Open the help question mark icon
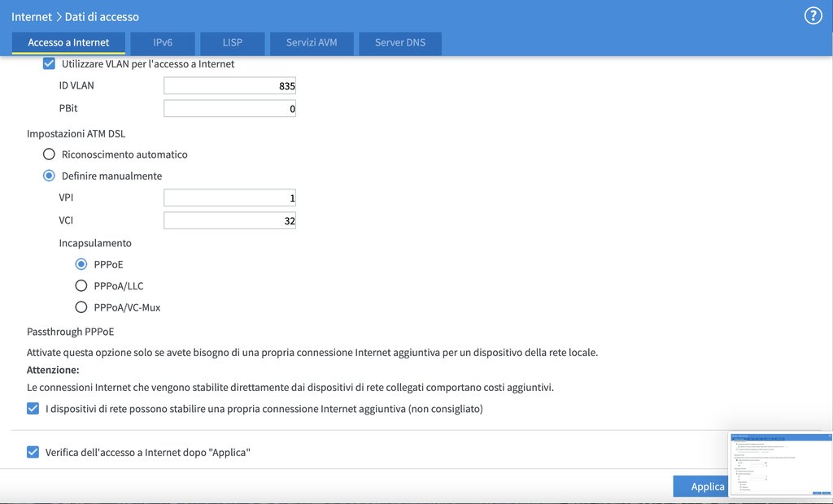Screen dimensions: 833x504 tap(813, 16)
